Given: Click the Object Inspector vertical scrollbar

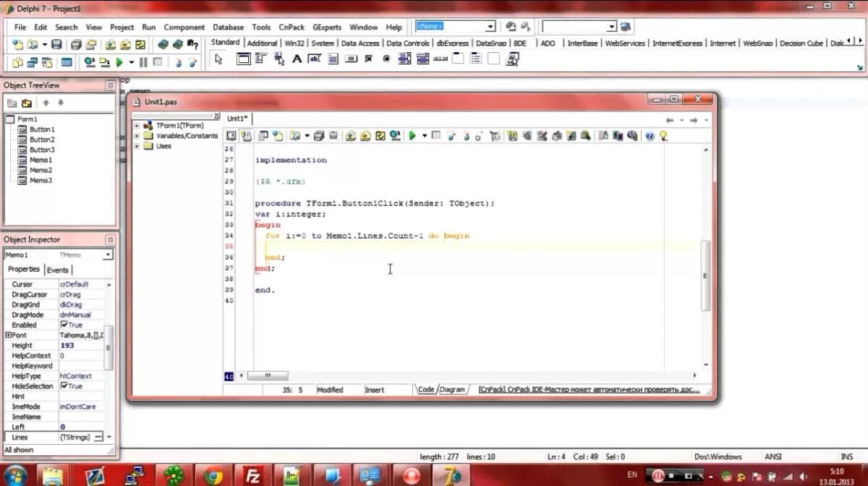Looking at the screenshot, I should coord(109,349).
